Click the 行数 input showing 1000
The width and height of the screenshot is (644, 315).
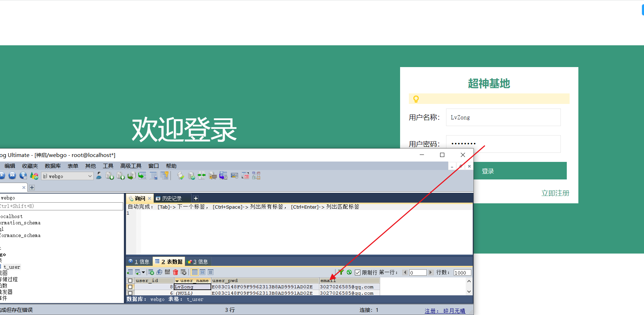(x=462, y=273)
